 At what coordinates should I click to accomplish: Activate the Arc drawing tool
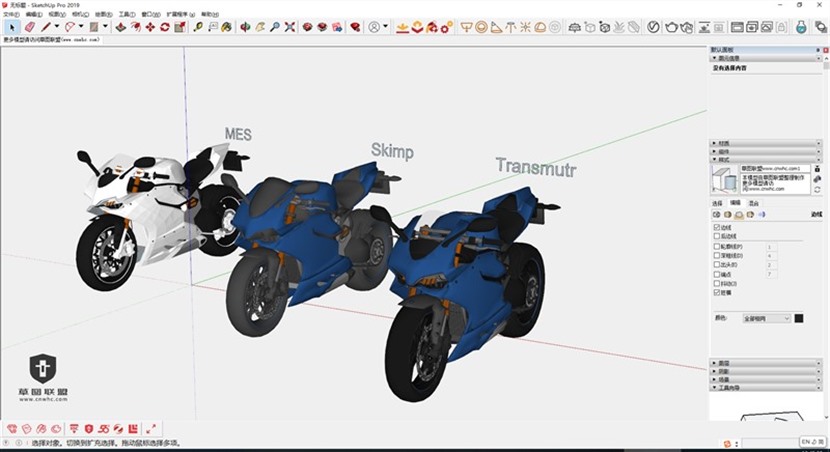click(70, 26)
